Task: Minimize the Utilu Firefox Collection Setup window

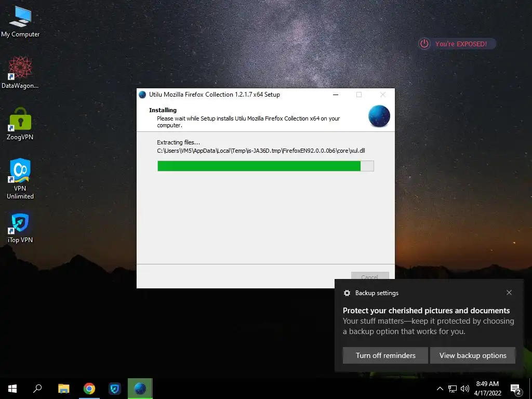Action: pos(336,95)
